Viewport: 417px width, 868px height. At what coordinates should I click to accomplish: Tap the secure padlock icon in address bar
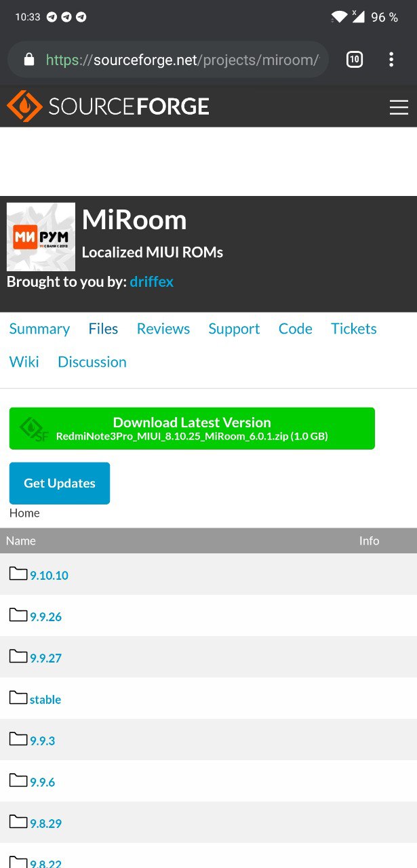click(28, 60)
